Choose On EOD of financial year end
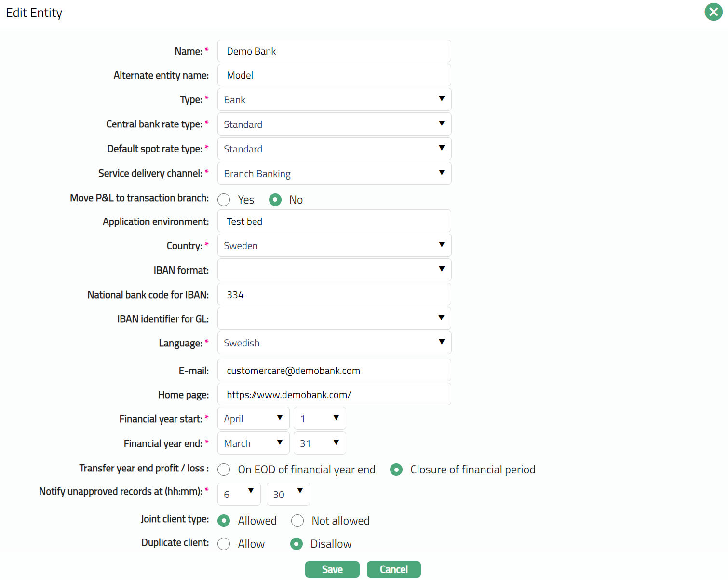Screen dimensions: 728x580 click(x=224, y=470)
